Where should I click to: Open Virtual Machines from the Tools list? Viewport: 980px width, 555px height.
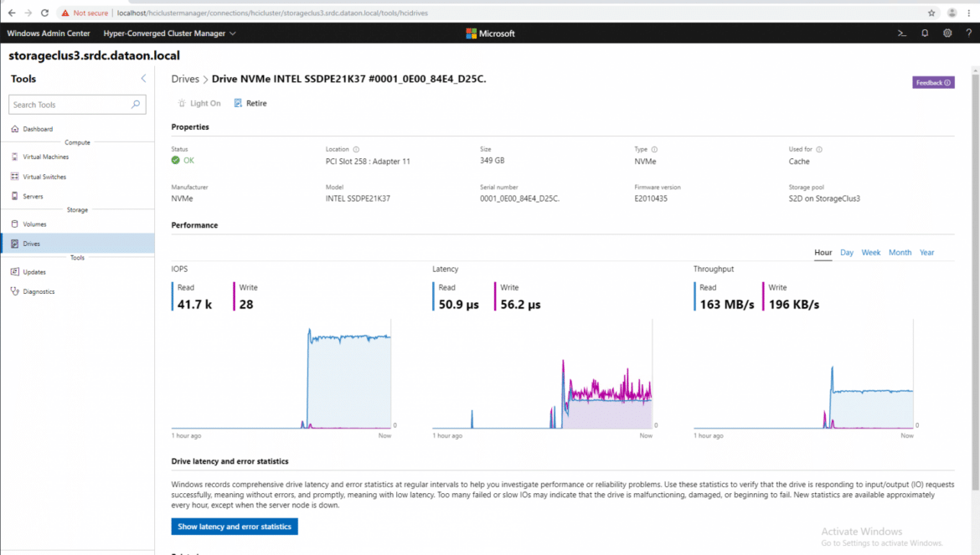[78, 157]
